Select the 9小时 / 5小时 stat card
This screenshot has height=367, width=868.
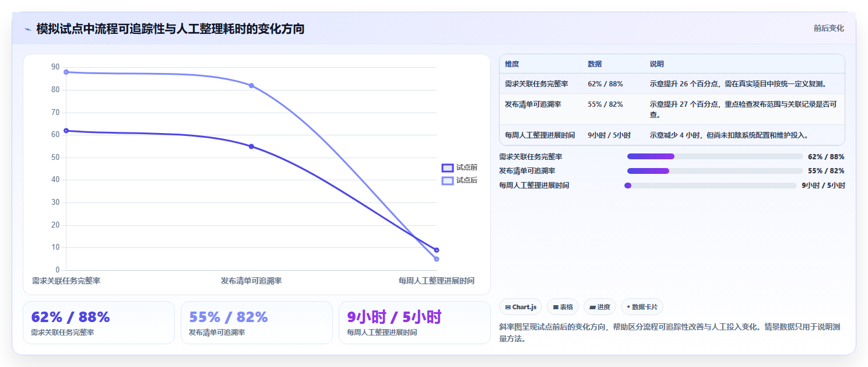[x=414, y=323]
